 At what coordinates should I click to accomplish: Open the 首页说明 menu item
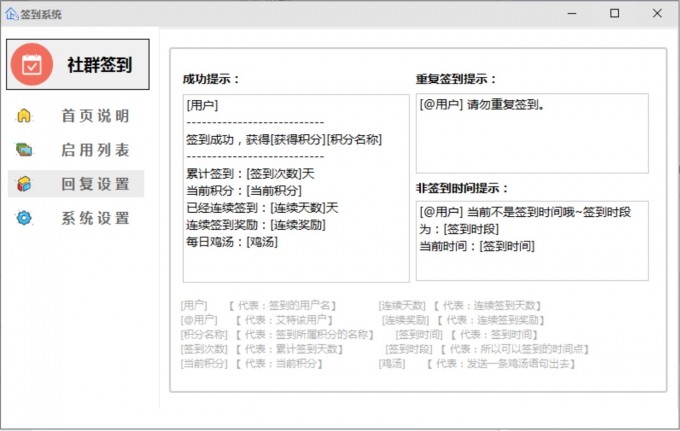pyautogui.click(x=95, y=116)
